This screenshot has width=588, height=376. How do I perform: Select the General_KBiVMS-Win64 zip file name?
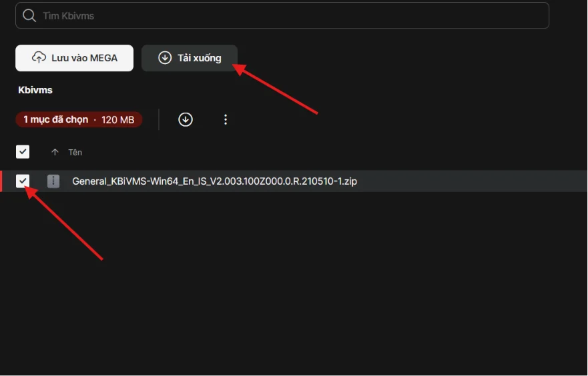click(214, 181)
